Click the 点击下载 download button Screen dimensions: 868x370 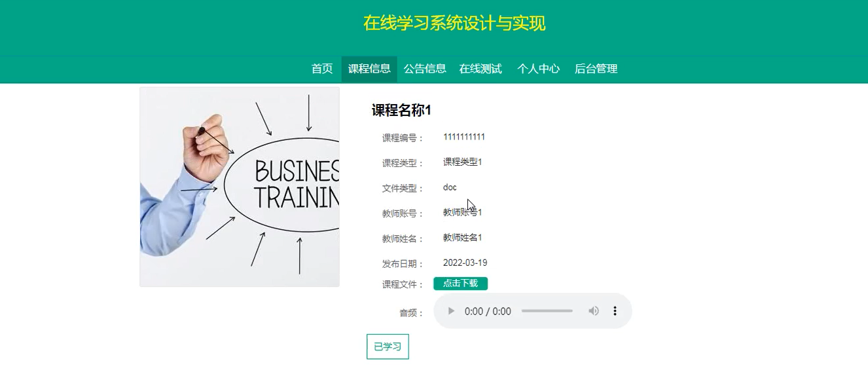460,284
